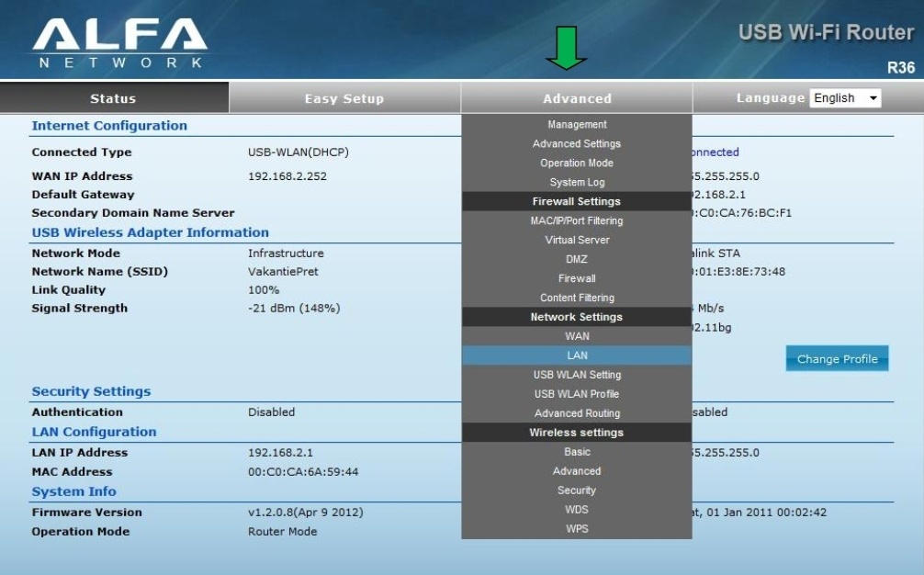
Task: Click the Disabled authentication value
Action: click(x=271, y=412)
